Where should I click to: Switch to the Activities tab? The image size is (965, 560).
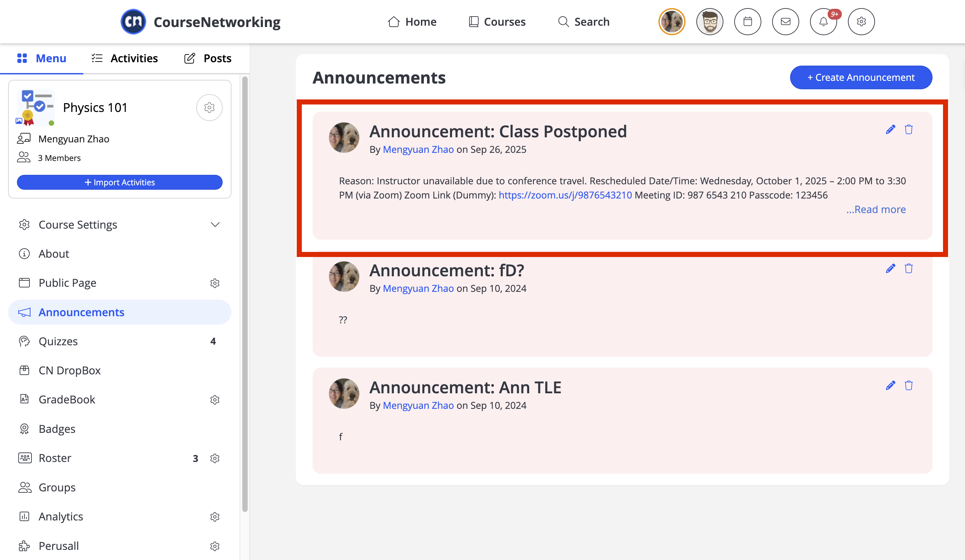pos(125,58)
